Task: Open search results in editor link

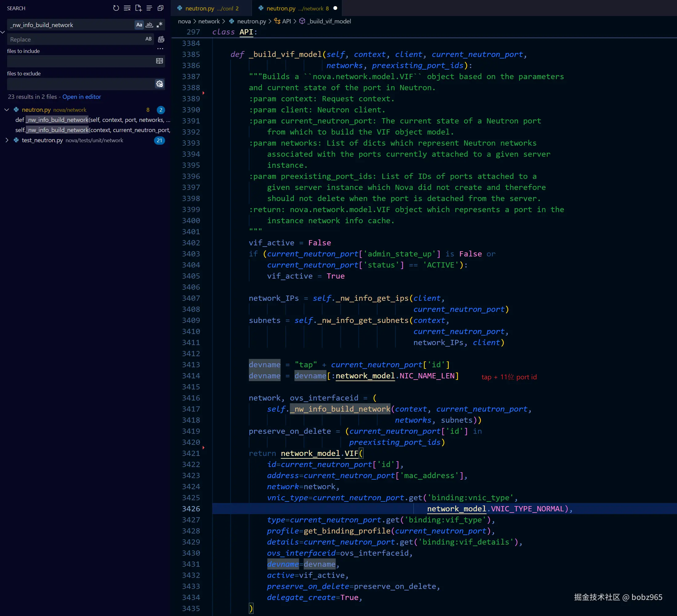Action: tap(82, 97)
